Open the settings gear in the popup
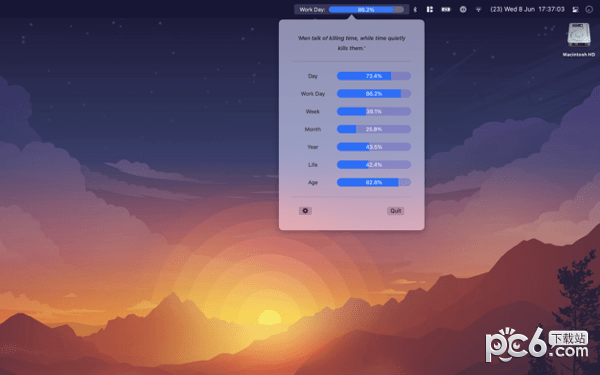 (x=305, y=211)
